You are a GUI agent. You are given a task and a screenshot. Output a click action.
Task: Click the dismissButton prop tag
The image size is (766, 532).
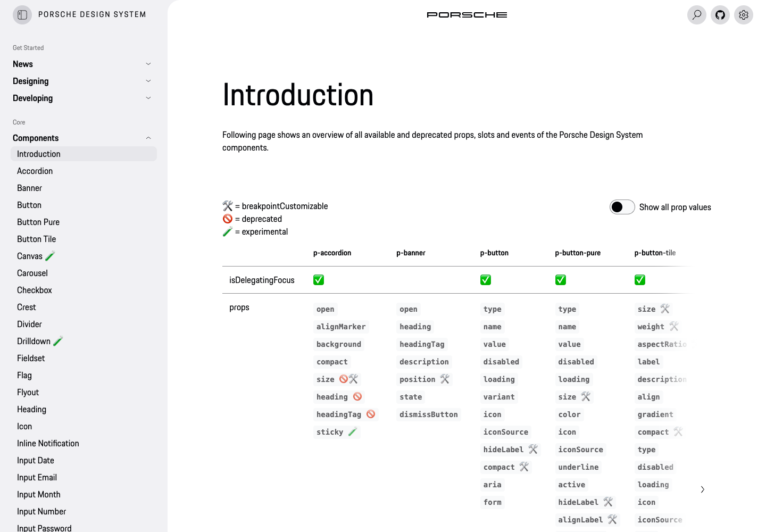(x=429, y=414)
